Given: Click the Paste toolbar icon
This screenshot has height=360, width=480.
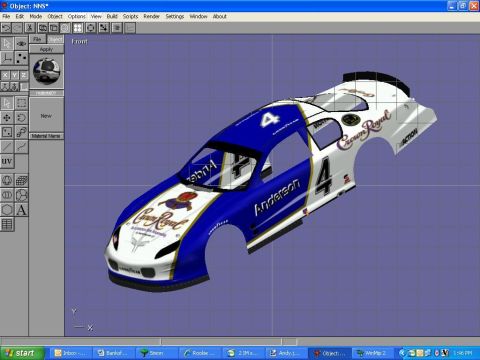Looking at the screenshot, I should tap(54, 28).
